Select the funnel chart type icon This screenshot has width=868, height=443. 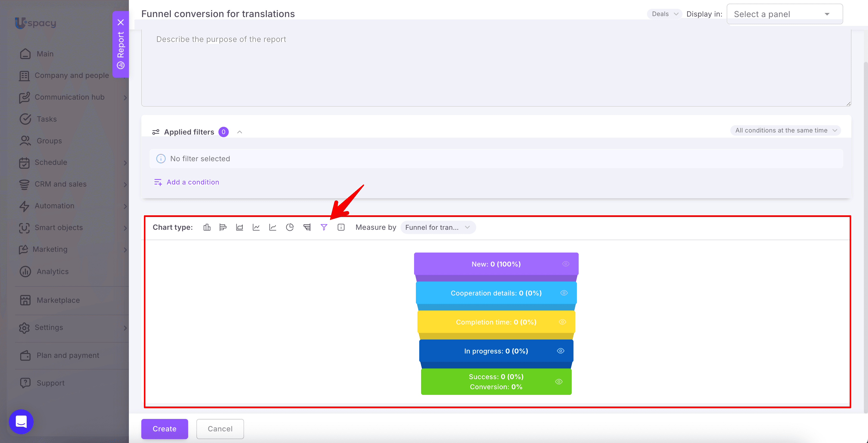(324, 227)
